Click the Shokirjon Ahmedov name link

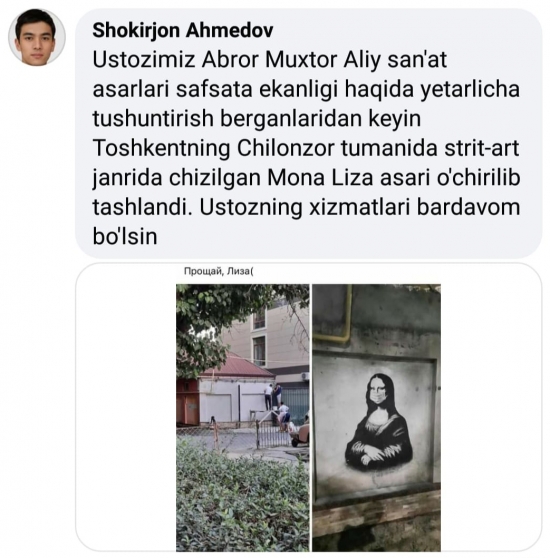coord(183,30)
